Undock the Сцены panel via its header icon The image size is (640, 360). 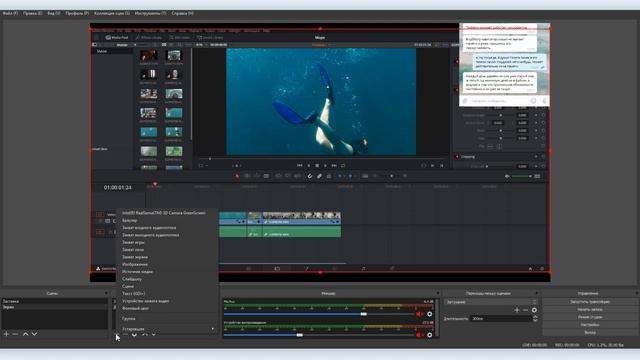coord(106,293)
